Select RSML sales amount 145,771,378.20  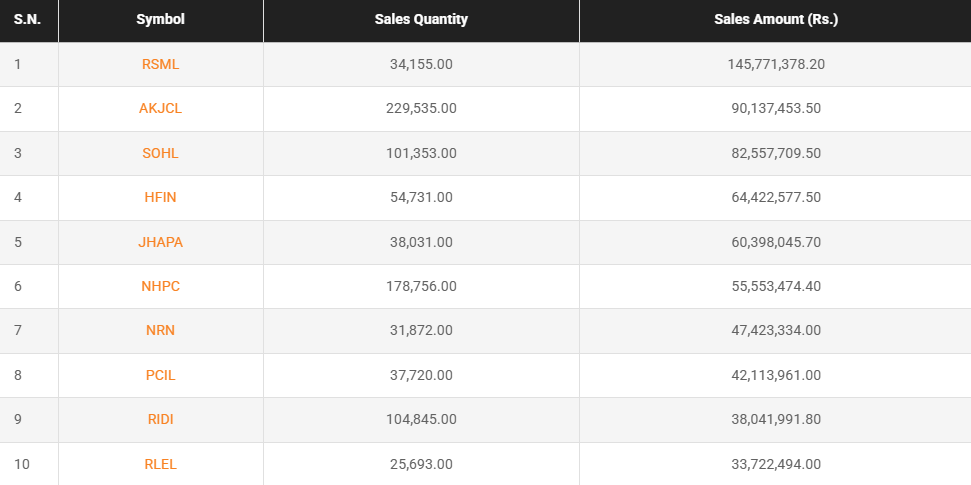coord(775,64)
